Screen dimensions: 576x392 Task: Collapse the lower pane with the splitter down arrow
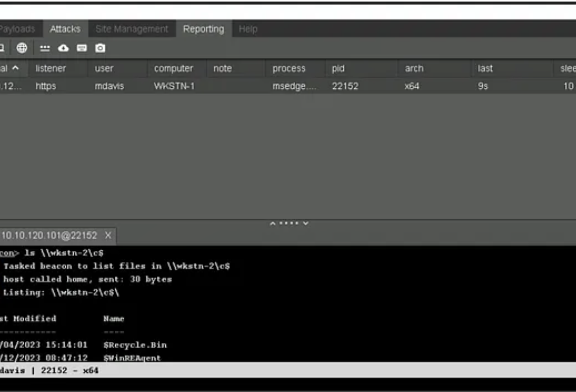tap(305, 223)
